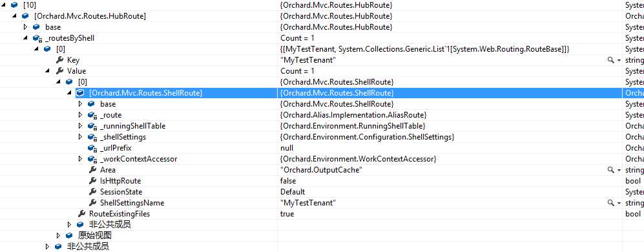
Task: Click the wrench icon beside Key
Action: coord(60,60)
